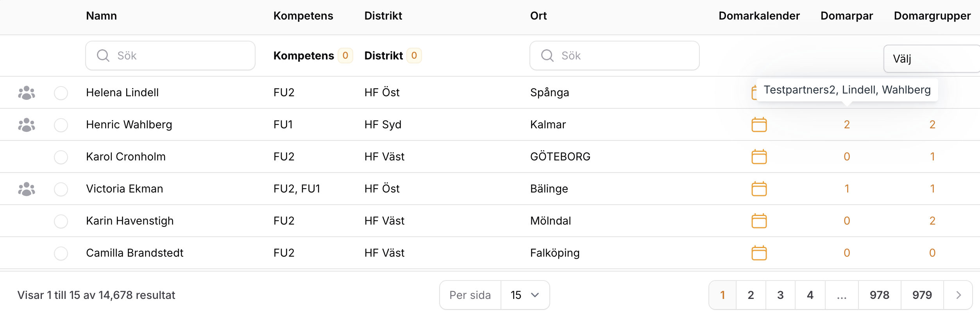
Task: Click Henric Wahlberg's Domarpar count 2
Action: (x=847, y=125)
